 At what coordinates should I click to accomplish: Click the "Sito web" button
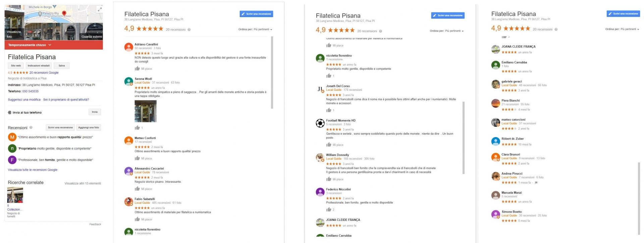(x=16, y=66)
